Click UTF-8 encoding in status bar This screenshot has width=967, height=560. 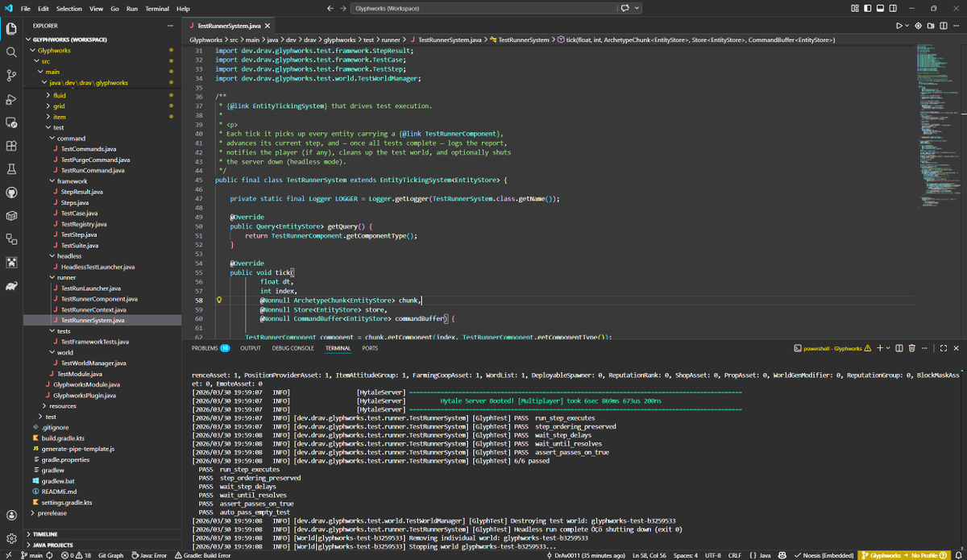tap(713, 555)
